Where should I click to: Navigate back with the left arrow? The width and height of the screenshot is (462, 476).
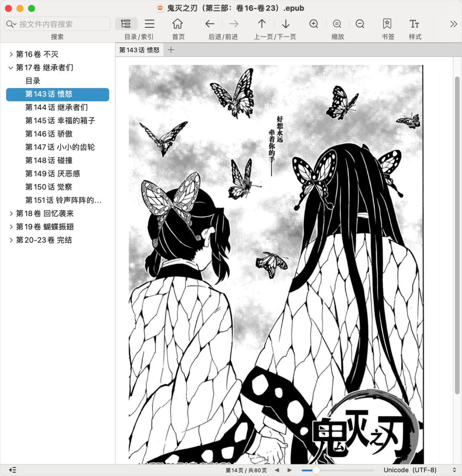click(210, 24)
